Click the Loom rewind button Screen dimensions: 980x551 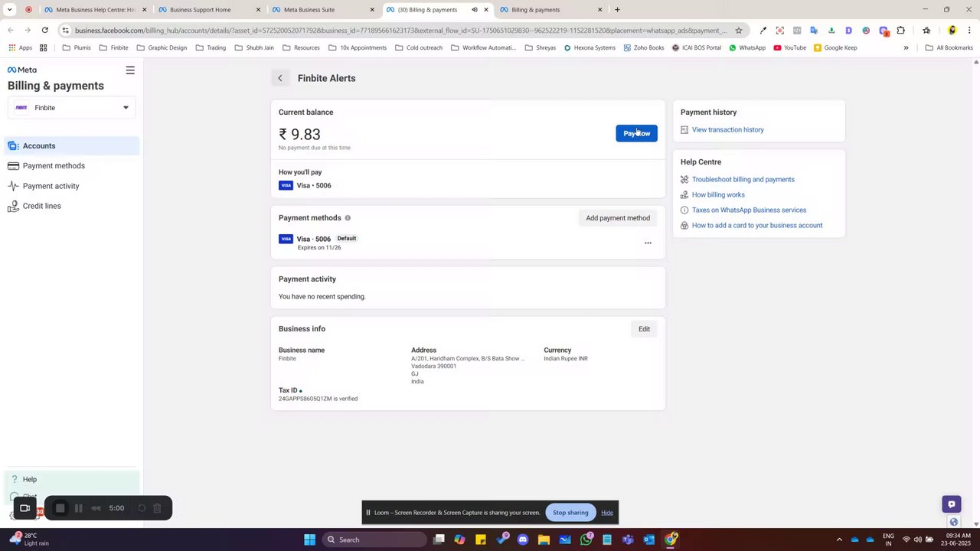(x=96, y=508)
